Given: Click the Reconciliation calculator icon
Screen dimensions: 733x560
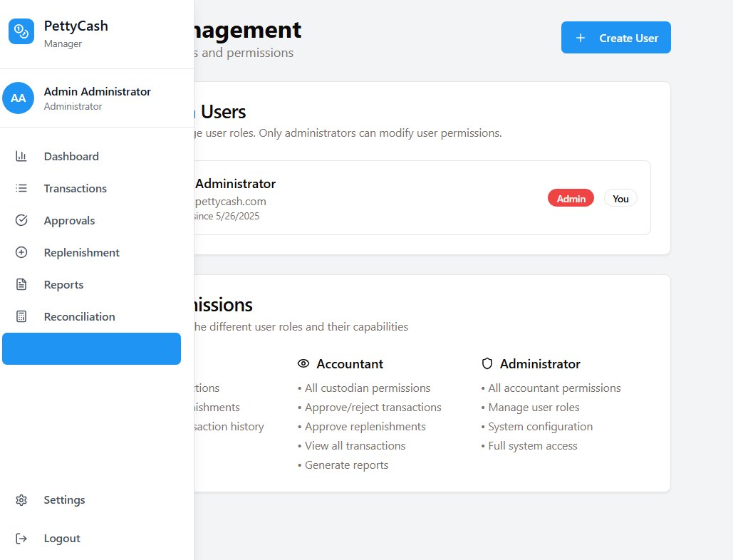Looking at the screenshot, I should coord(21,317).
